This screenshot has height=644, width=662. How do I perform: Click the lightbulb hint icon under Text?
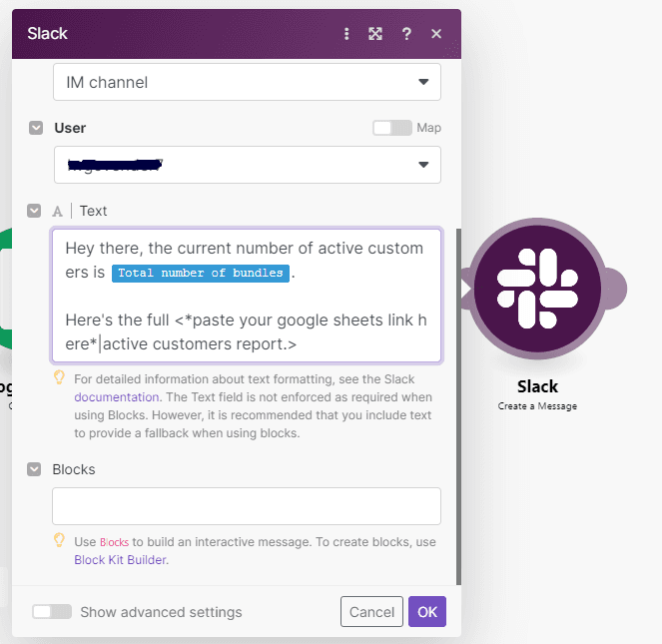pos(59,377)
